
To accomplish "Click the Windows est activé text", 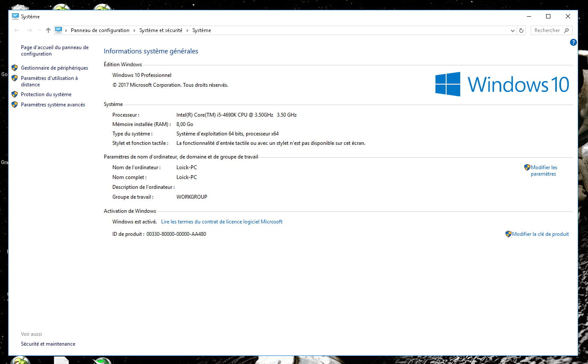I will point(135,222).
